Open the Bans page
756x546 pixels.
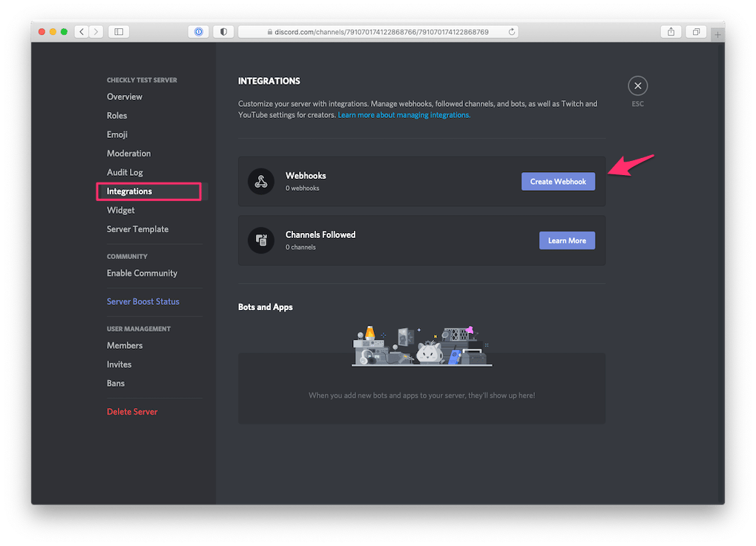coord(116,383)
